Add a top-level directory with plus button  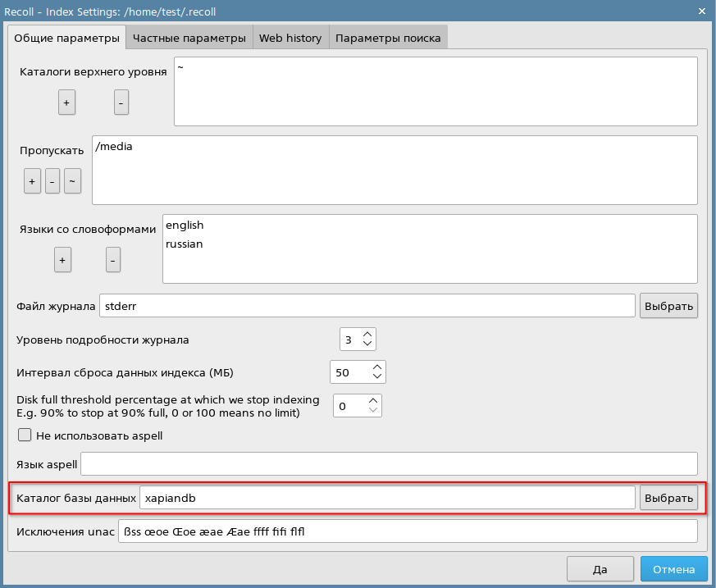[x=66, y=103]
